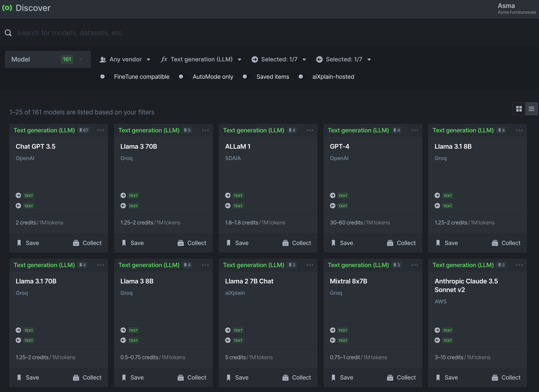Toggle AutoMode only filter
The height and width of the screenshot is (392, 539).
(183, 77)
